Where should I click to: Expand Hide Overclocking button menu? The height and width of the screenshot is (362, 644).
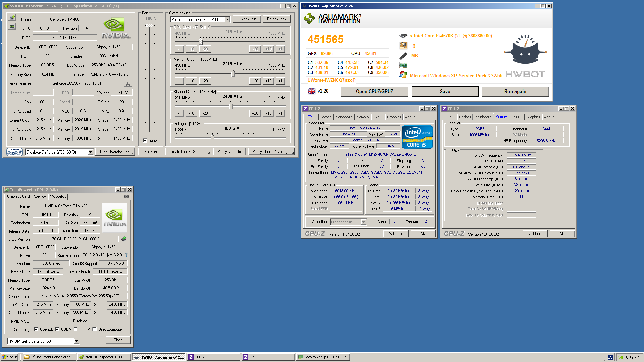click(x=115, y=152)
